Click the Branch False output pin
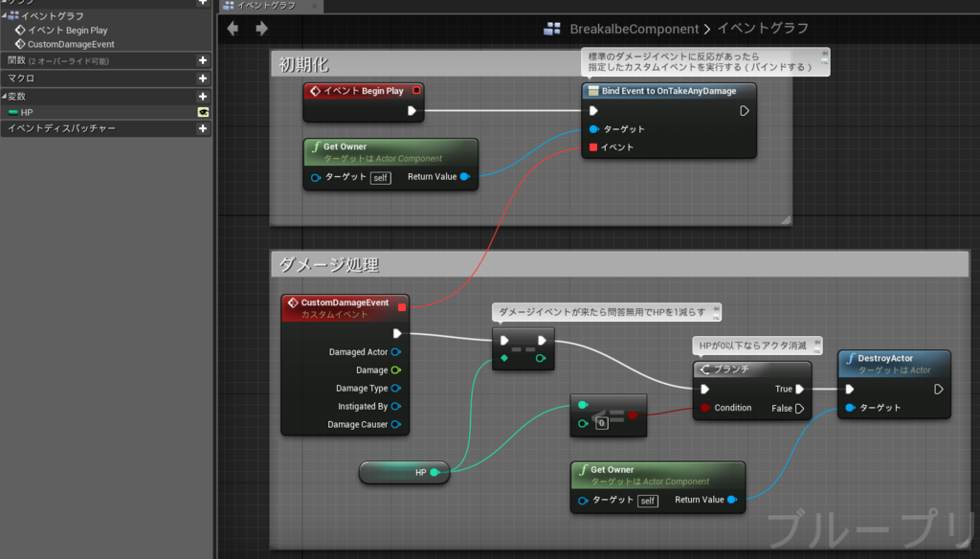 coord(799,409)
